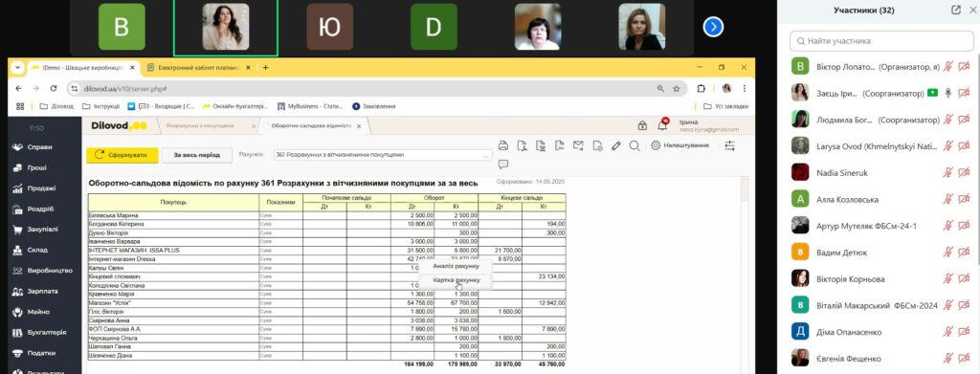Click the print report icon
Viewport: 980px width, 374px height.
pos(503,145)
